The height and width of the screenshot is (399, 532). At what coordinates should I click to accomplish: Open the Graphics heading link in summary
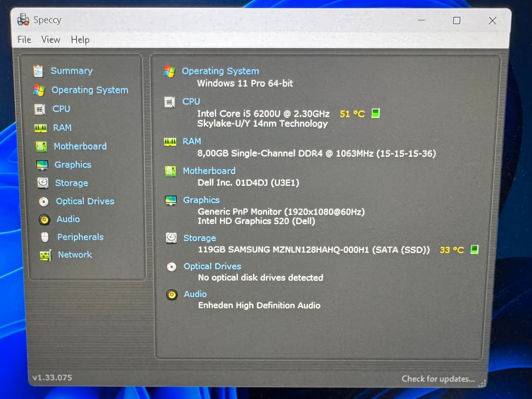201,200
